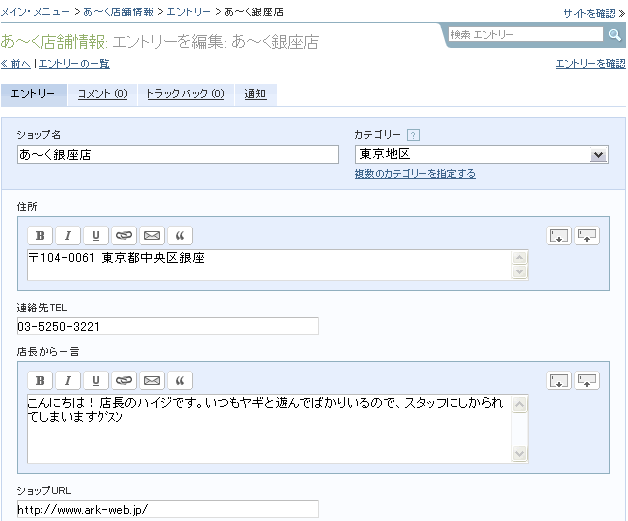This screenshot has width=628, height=521.
Task: Click Italic icon in 住所 editor toolbar
Action: (68, 236)
